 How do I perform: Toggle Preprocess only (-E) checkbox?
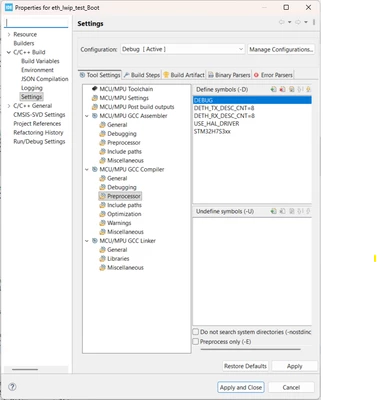pos(196,342)
